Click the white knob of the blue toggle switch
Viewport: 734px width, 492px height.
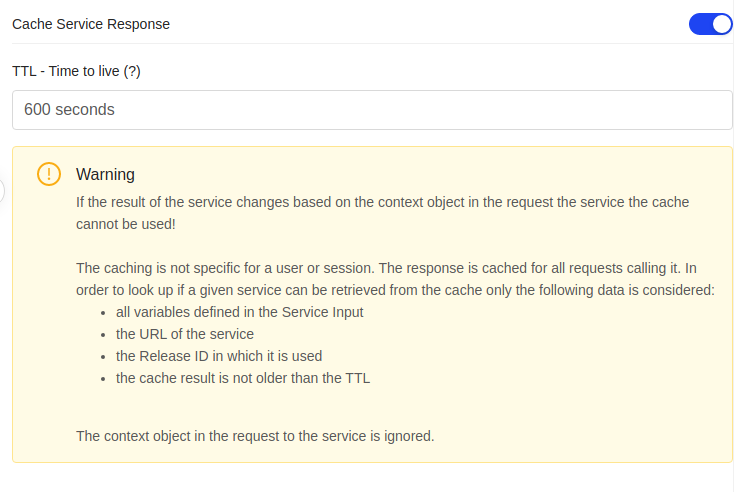coord(721,24)
